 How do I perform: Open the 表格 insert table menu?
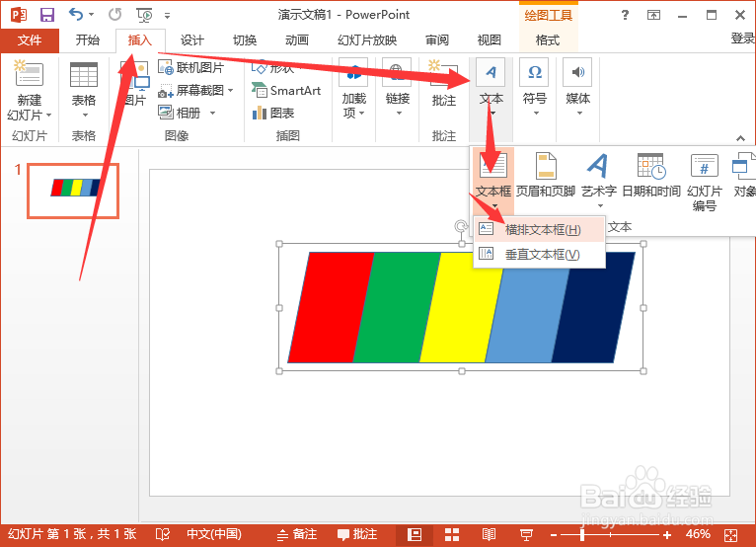84,90
